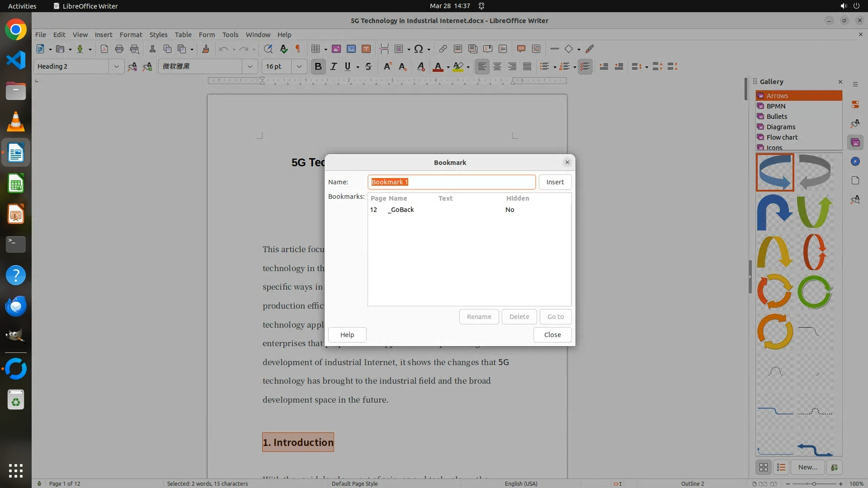Click the Export as PDF icon

pos(104,49)
